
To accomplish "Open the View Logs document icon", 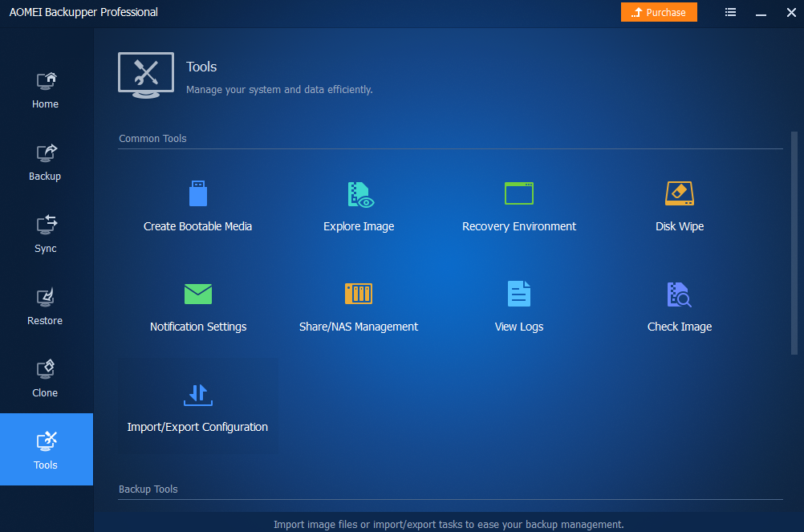I will pos(519,294).
